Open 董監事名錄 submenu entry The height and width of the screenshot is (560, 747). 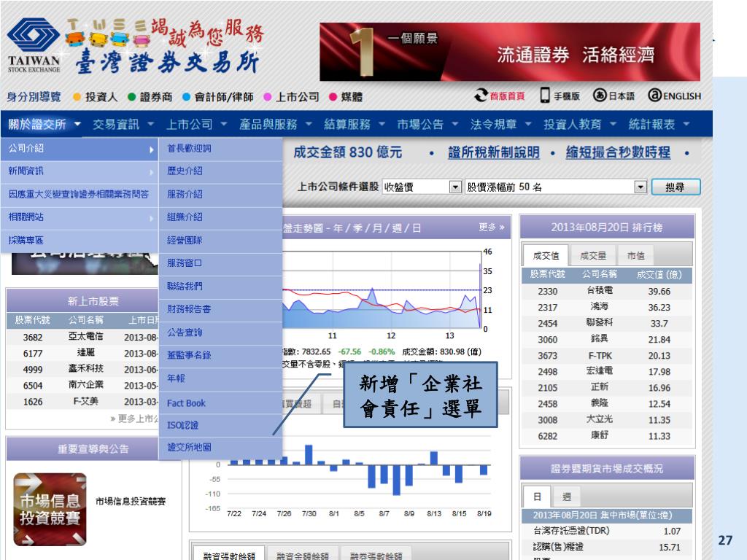[x=220, y=355]
